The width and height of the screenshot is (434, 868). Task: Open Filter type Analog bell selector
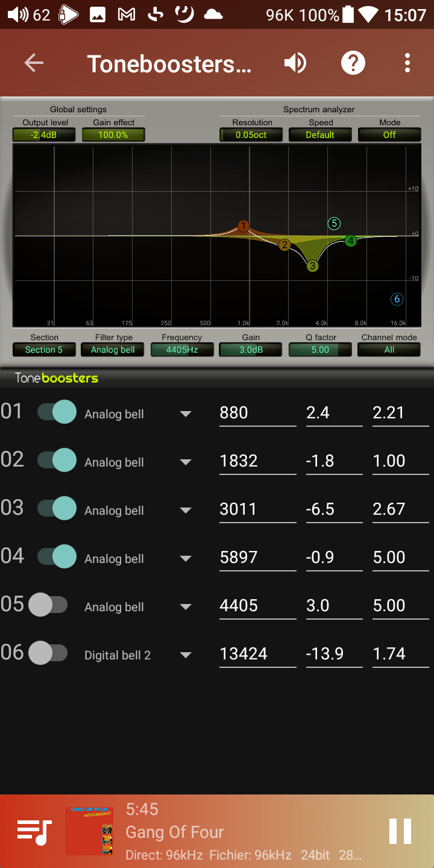pos(113,350)
